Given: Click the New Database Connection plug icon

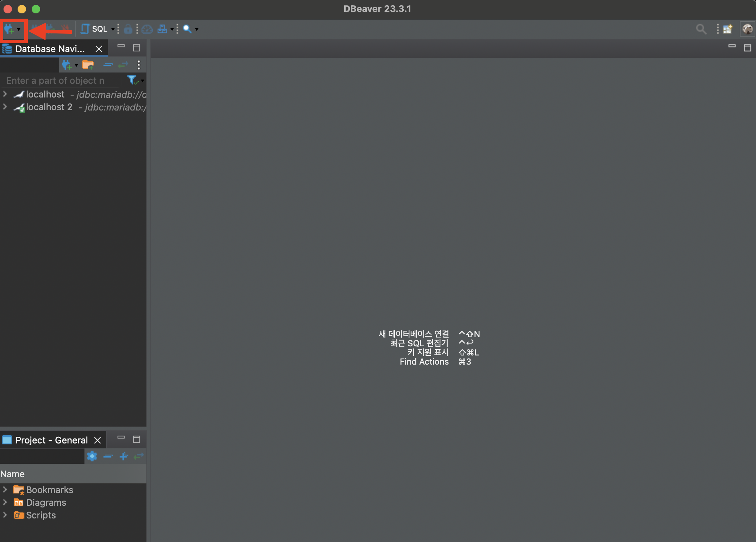Looking at the screenshot, I should [9, 29].
